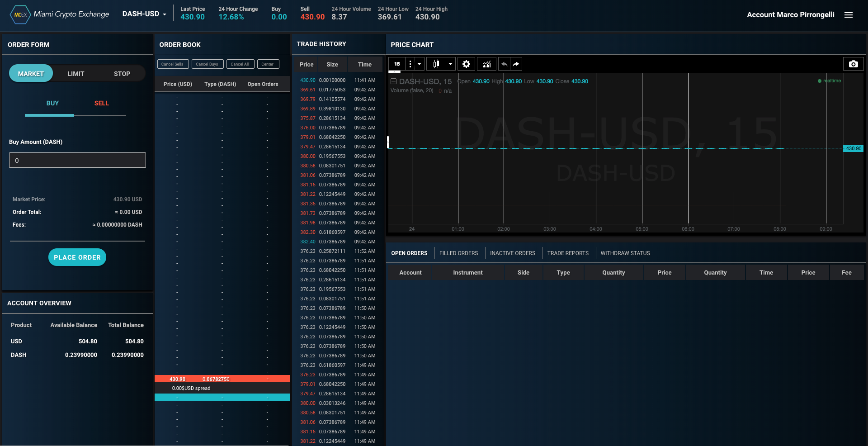Click the 430.90 trade at 11:41 AM

pos(338,80)
